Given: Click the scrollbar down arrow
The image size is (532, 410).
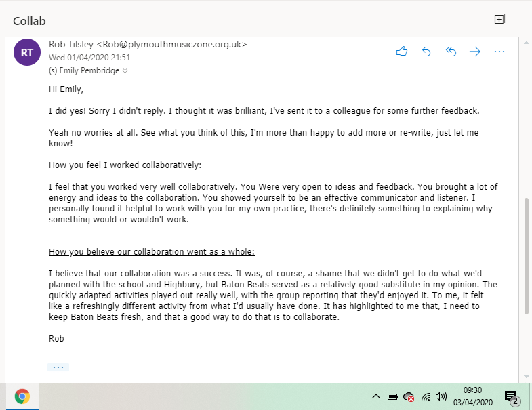Looking at the screenshot, I should tap(527, 377).
